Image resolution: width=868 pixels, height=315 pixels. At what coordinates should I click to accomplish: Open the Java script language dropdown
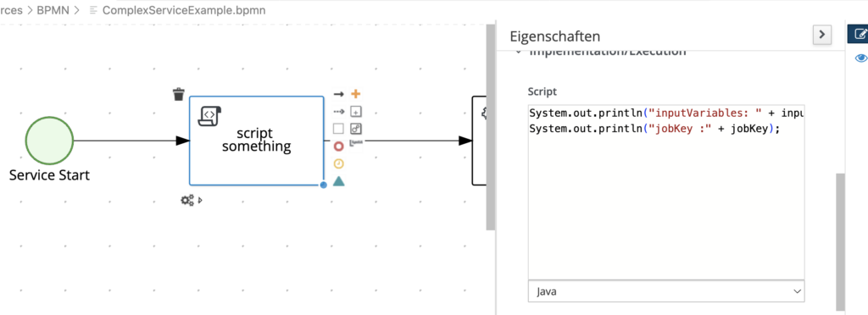666,290
